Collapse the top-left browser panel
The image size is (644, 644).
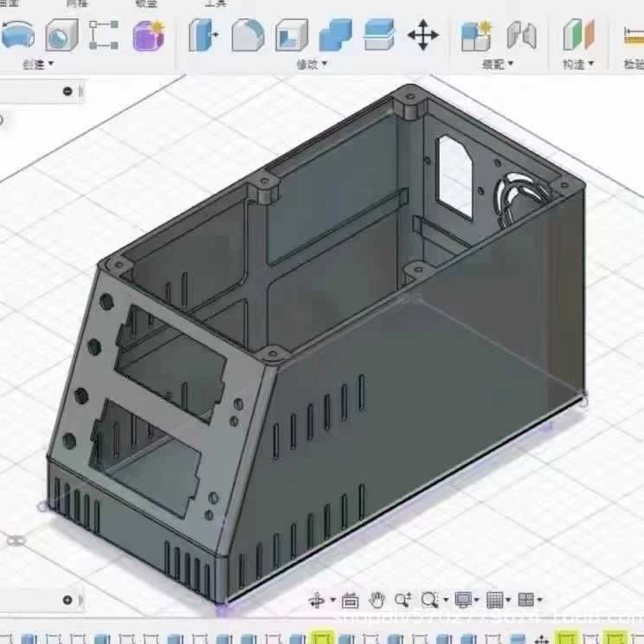click(x=68, y=91)
